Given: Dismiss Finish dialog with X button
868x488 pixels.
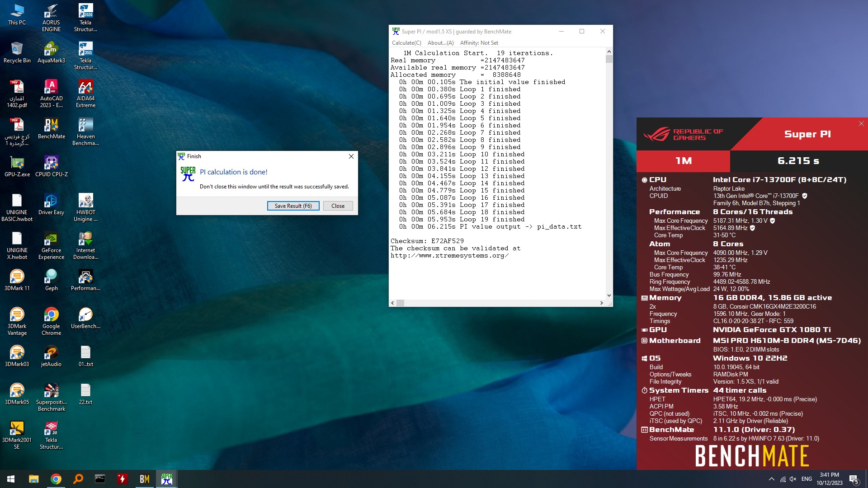Looking at the screenshot, I should pos(351,156).
